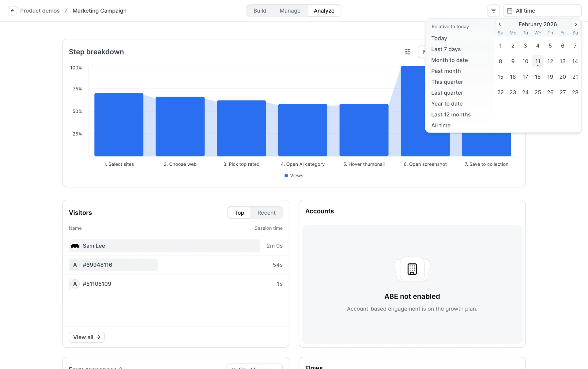
Task: Open the filter icon button
Action: coord(493,11)
